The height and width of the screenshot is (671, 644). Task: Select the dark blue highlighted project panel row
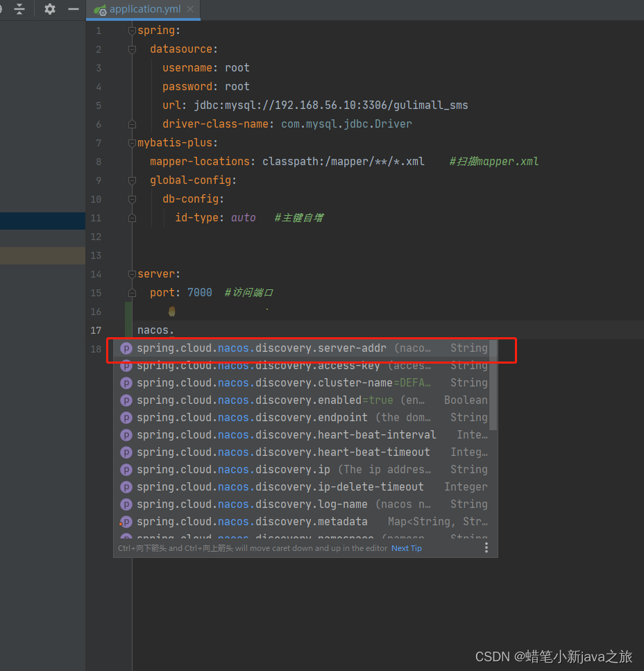click(42, 221)
